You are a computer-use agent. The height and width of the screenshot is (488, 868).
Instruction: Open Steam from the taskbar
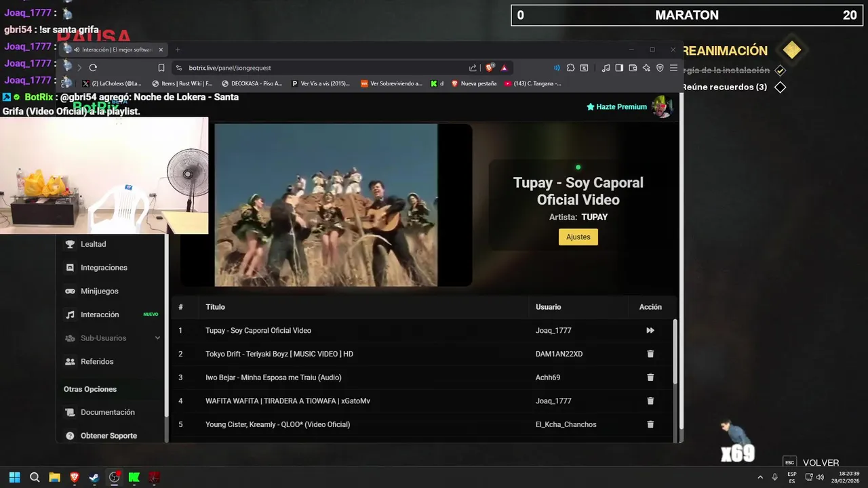94,477
